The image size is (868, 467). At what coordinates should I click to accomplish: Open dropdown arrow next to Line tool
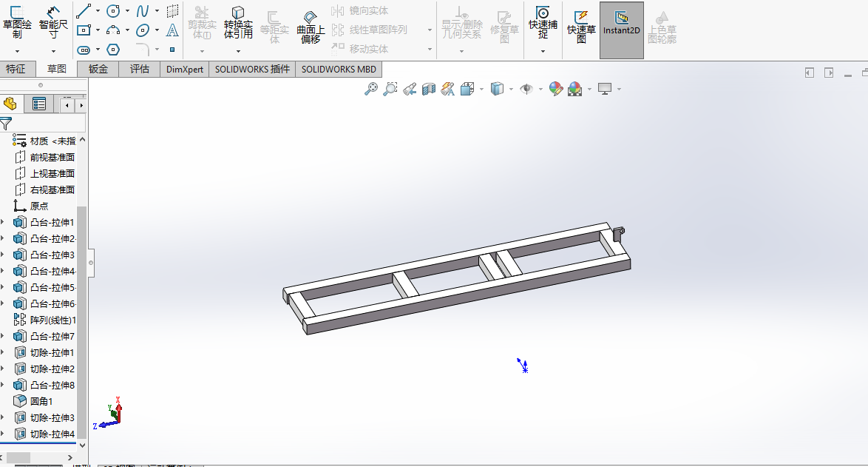(x=98, y=11)
